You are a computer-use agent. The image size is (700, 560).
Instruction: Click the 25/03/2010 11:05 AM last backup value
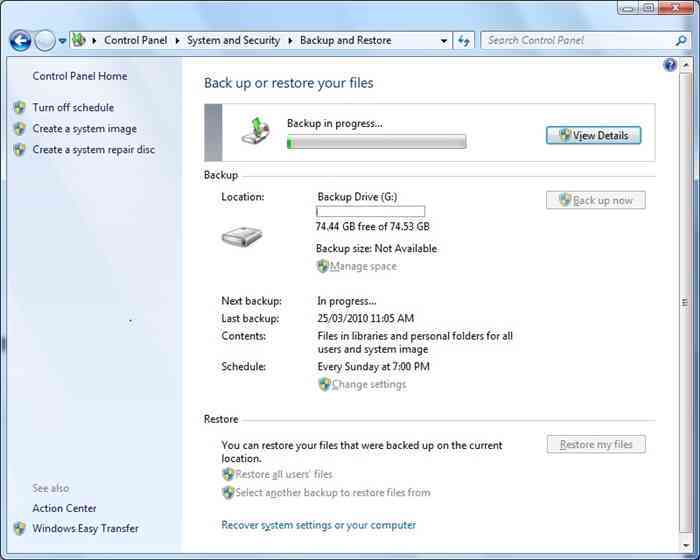click(x=365, y=318)
